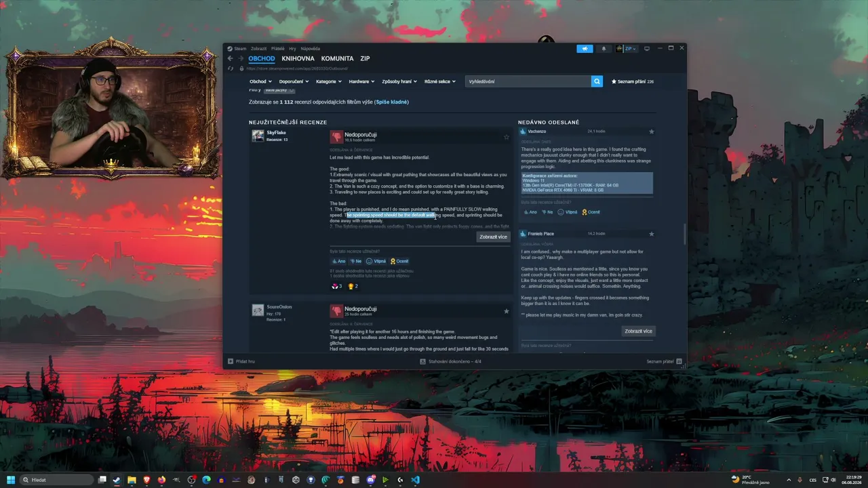
Task: Mark SkyFlake's review as Vtipná
Action: pyautogui.click(x=376, y=261)
